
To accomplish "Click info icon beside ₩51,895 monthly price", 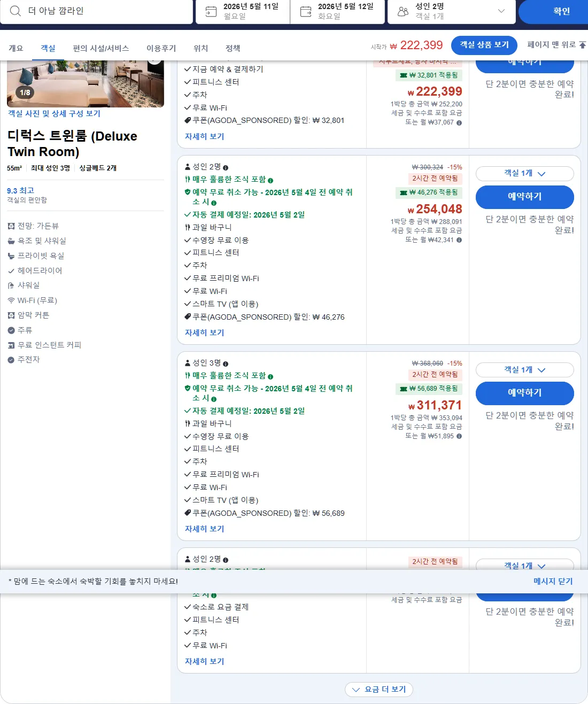I will point(459,436).
